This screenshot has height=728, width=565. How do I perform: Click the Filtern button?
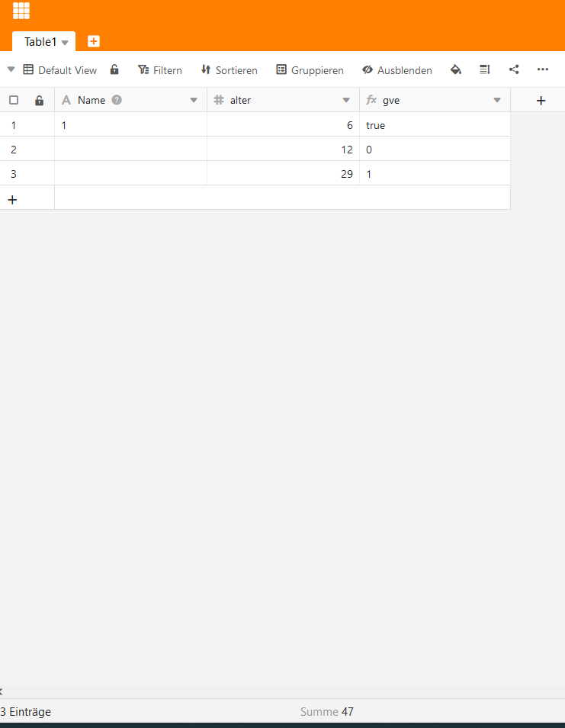coord(160,69)
